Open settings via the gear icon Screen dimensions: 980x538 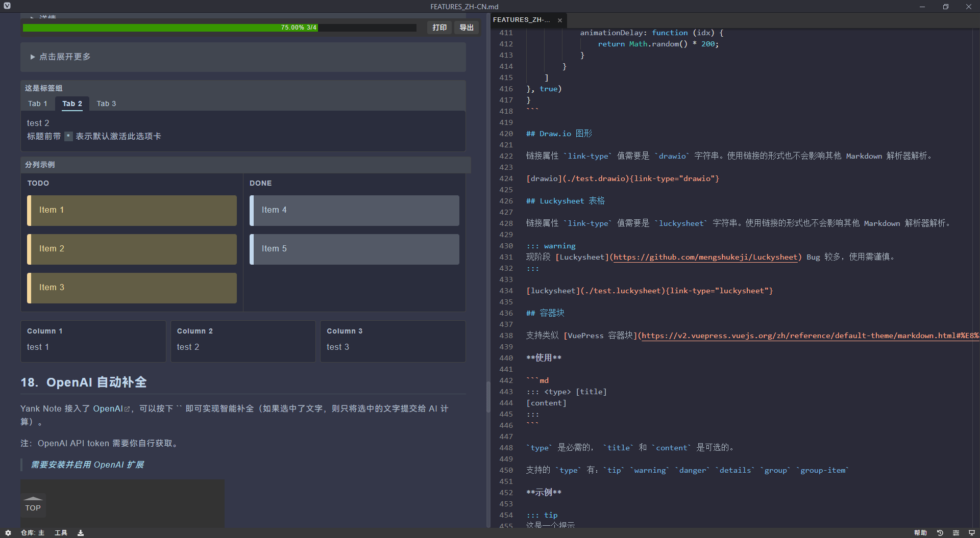(8, 532)
